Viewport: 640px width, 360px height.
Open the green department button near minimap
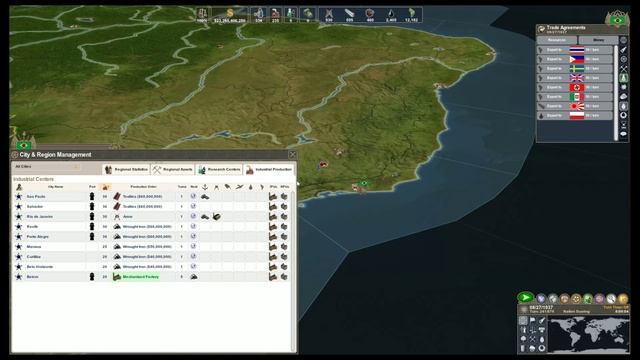(588, 299)
